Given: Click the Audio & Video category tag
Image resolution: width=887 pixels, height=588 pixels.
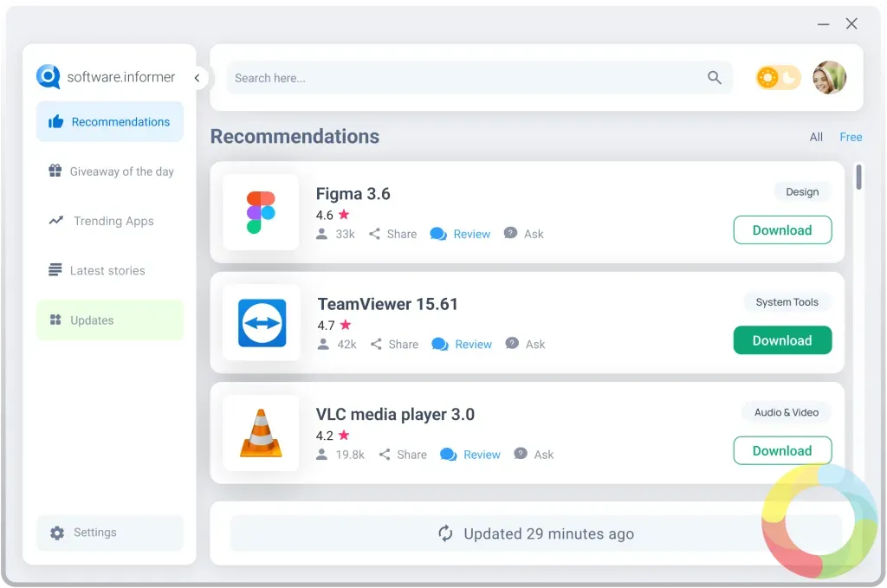Looking at the screenshot, I should tap(787, 412).
